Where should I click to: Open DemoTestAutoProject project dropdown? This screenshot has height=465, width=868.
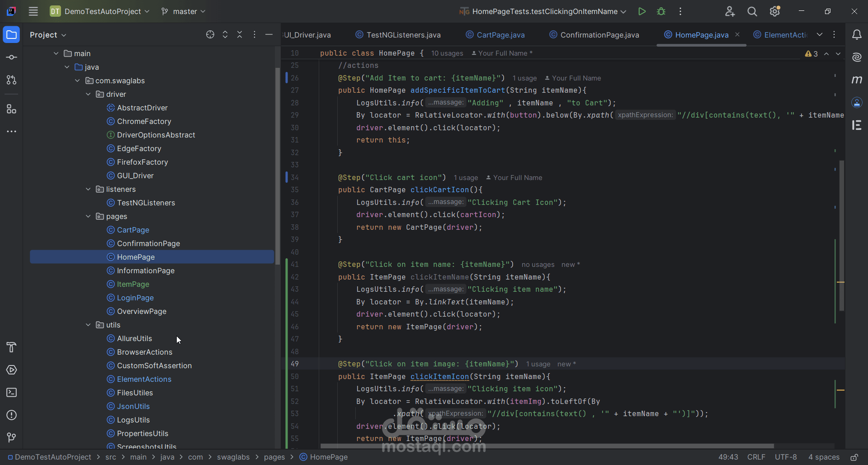click(99, 11)
